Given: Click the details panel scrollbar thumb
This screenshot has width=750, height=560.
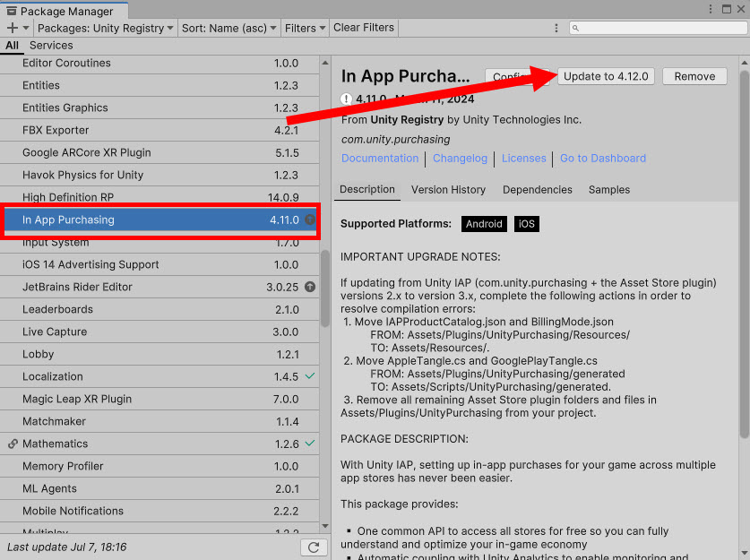Looking at the screenshot, I should pyautogui.click(x=745, y=254).
